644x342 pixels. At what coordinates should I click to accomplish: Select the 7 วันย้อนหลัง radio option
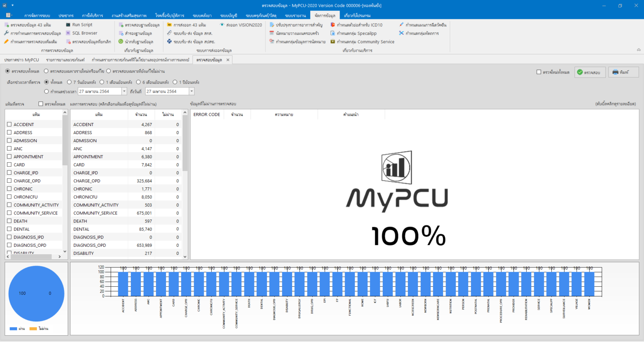[x=69, y=82]
